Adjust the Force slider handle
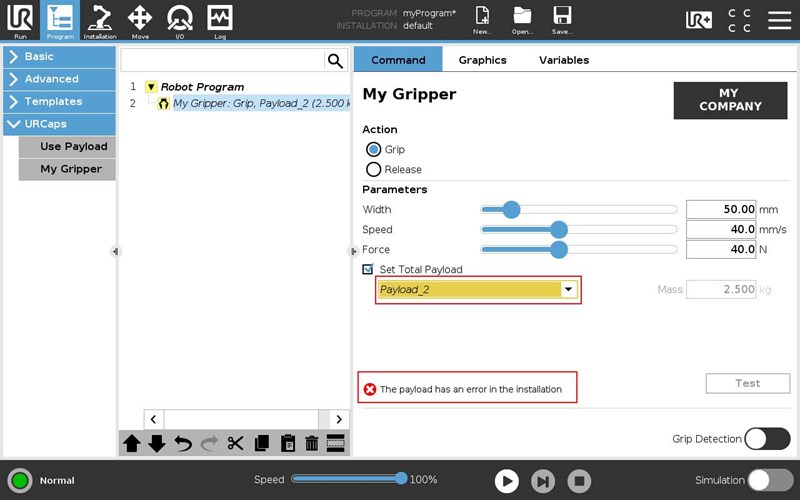The width and height of the screenshot is (800, 500). [x=559, y=250]
